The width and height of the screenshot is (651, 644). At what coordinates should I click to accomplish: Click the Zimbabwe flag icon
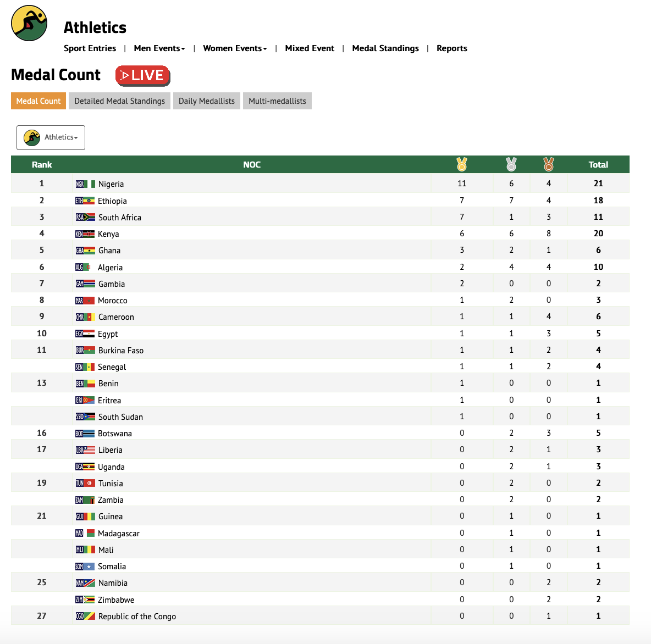tap(85, 599)
